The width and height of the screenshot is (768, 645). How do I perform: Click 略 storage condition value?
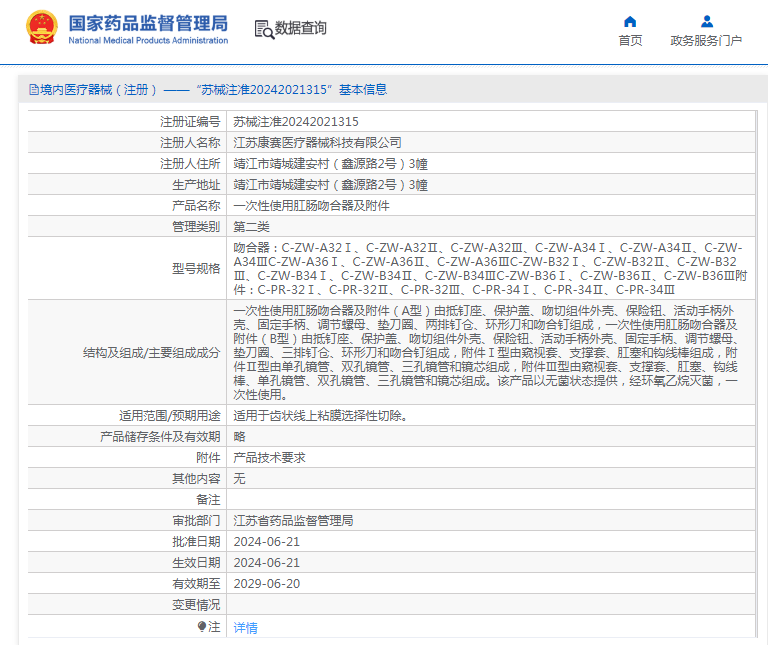pos(240,437)
